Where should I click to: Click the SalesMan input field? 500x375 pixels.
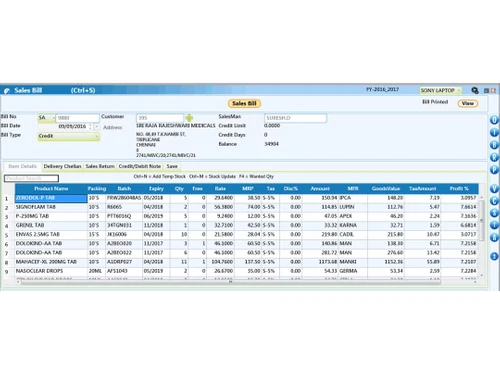pos(295,118)
